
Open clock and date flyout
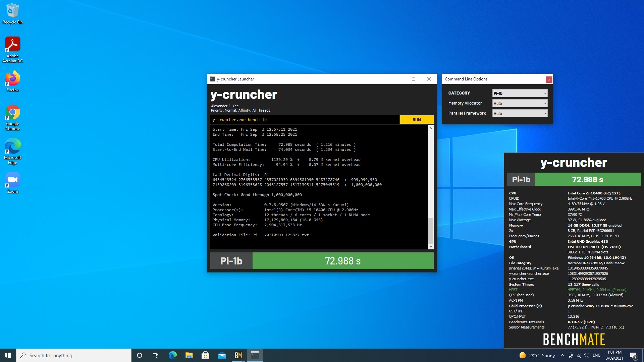[x=614, y=355]
